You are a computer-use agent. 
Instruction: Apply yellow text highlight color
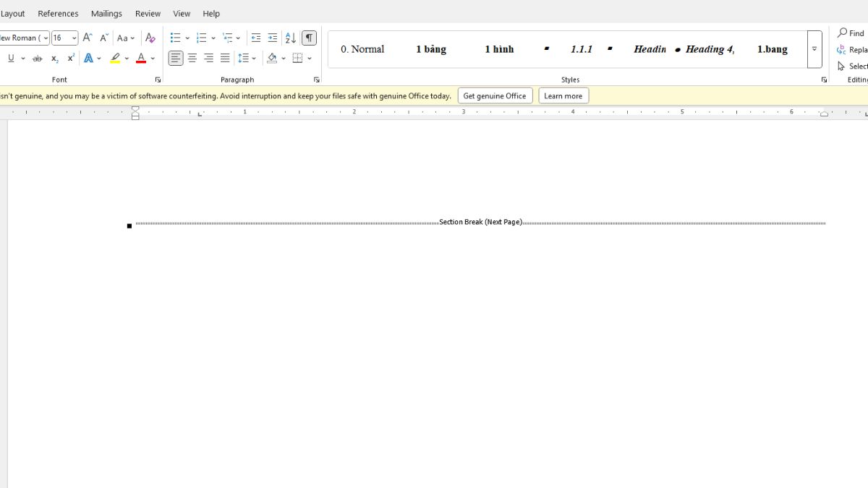tap(115, 58)
